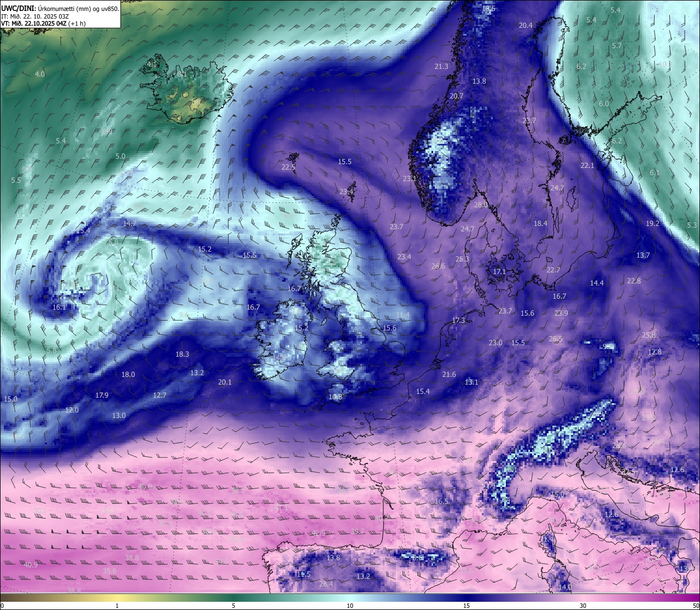Click the 18.4 value over southern Sweden
This screenshot has width=700, height=610.
pos(540,223)
